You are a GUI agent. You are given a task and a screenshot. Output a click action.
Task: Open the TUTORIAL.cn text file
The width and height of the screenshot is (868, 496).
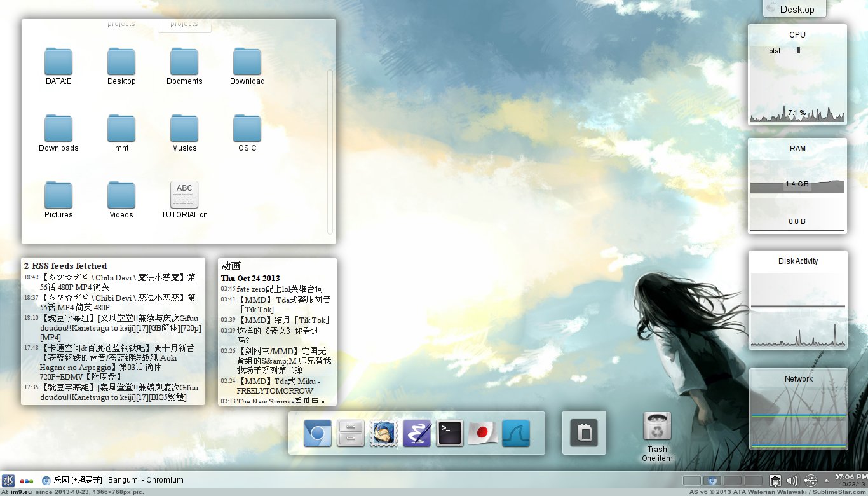[x=184, y=199]
